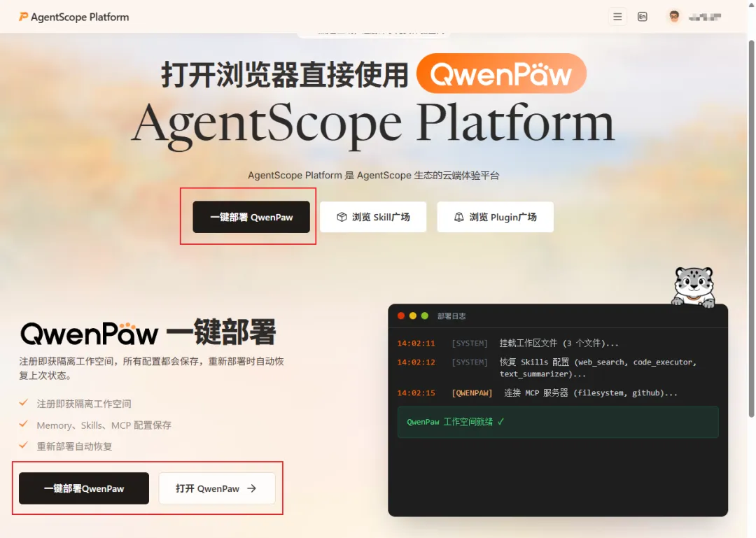Open 浏览 Plugin广场
The height and width of the screenshot is (538, 756).
(495, 217)
